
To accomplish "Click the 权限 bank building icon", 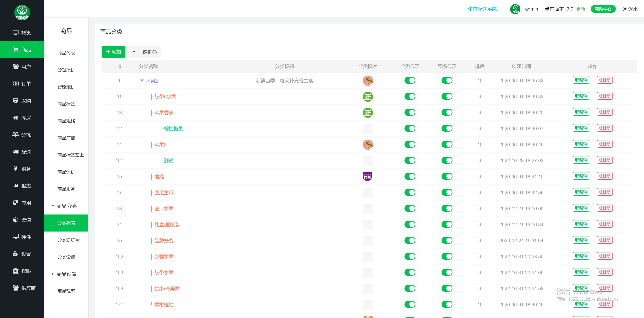I will [15, 271].
